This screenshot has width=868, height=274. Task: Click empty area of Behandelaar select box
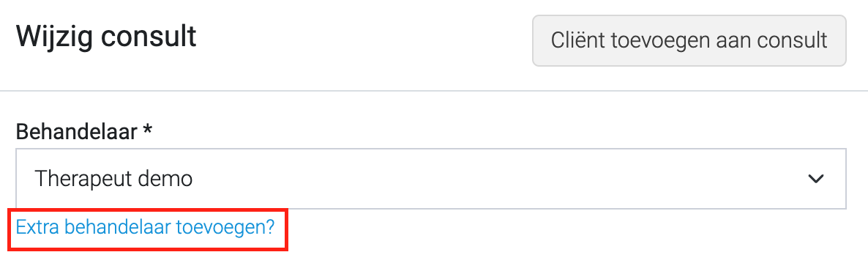[x=498, y=179]
